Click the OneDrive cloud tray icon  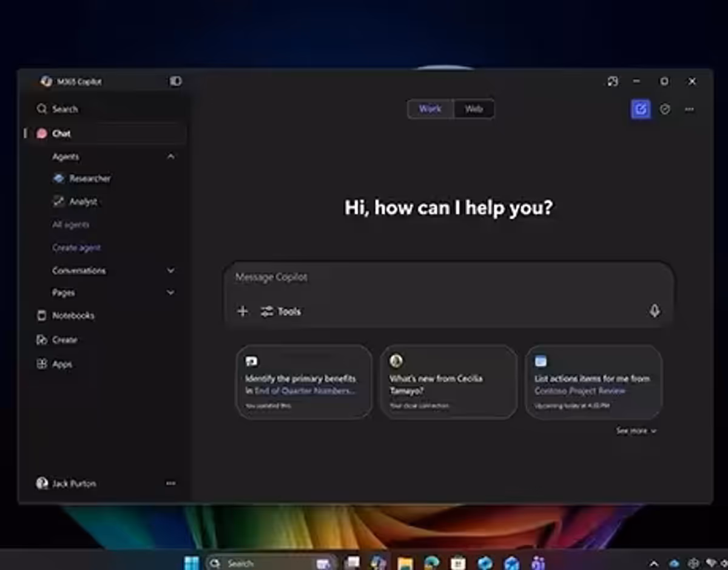pyautogui.click(x=674, y=564)
